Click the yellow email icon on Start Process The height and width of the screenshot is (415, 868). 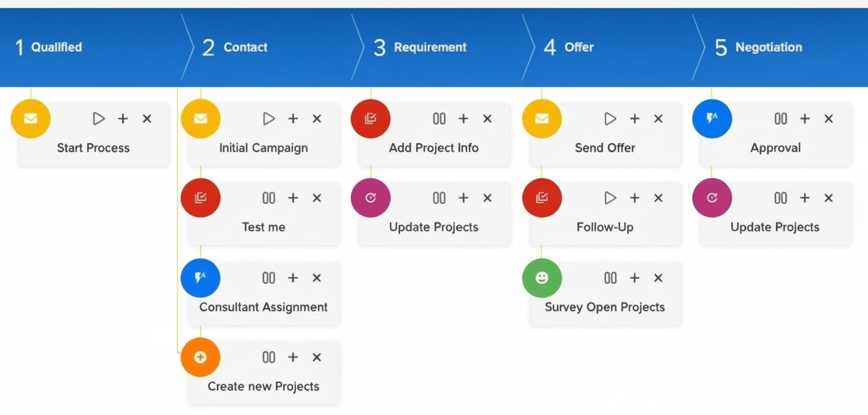30,118
